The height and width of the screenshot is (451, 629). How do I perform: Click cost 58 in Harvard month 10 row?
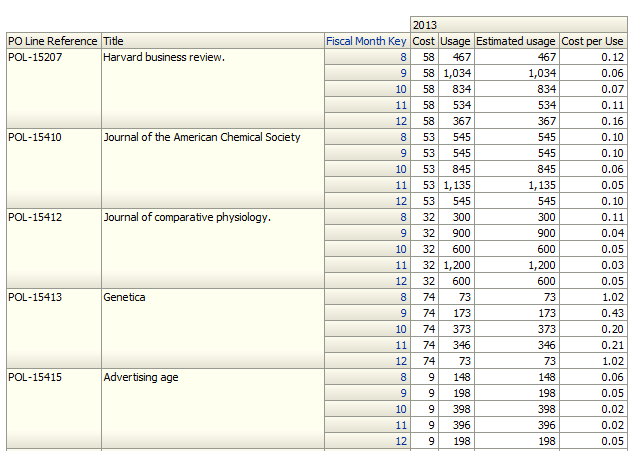click(424, 89)
